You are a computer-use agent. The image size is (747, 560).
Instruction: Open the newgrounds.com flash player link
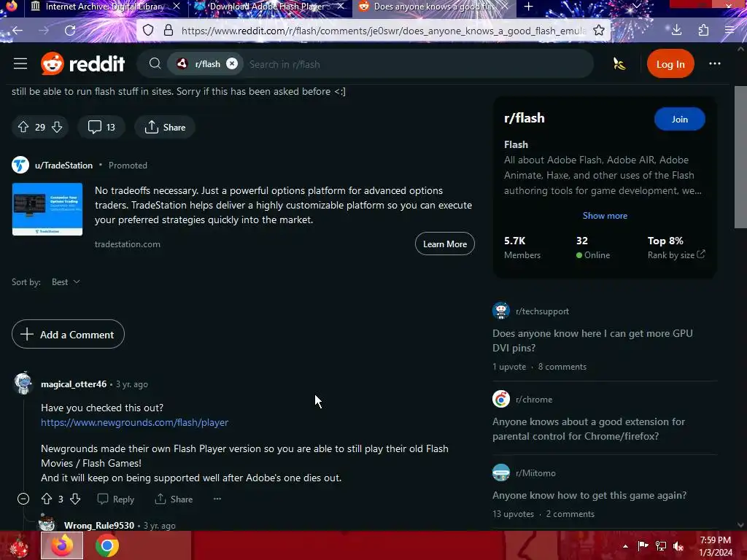(x=134, y=422)
